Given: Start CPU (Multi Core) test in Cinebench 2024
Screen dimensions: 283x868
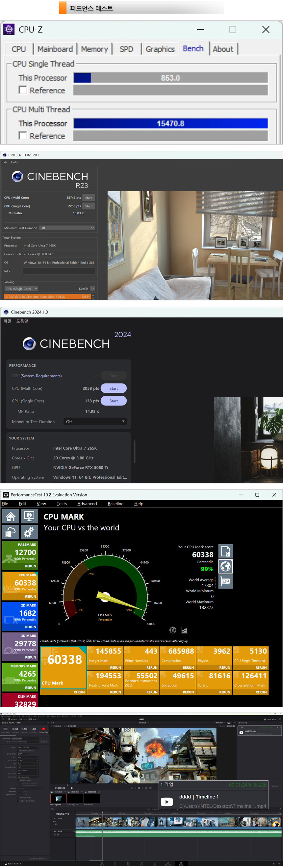Looking at the screenshot, I should [x=114, y=388].
